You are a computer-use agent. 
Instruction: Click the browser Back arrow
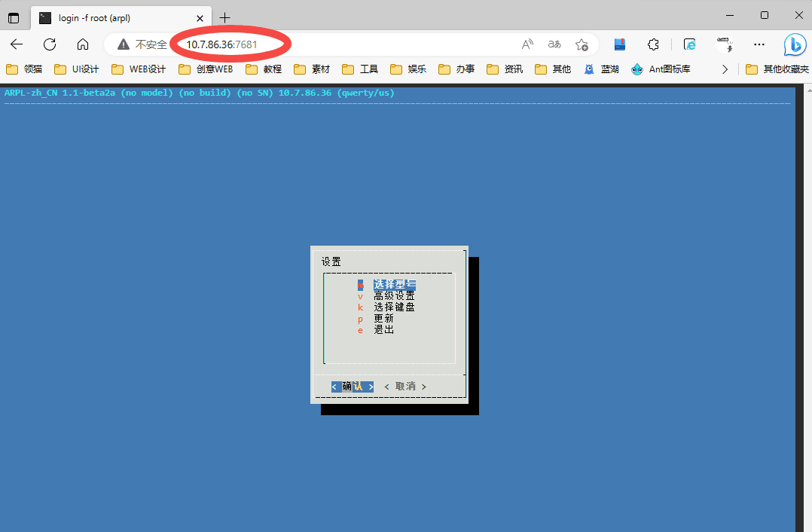click(x=17, y=44)
